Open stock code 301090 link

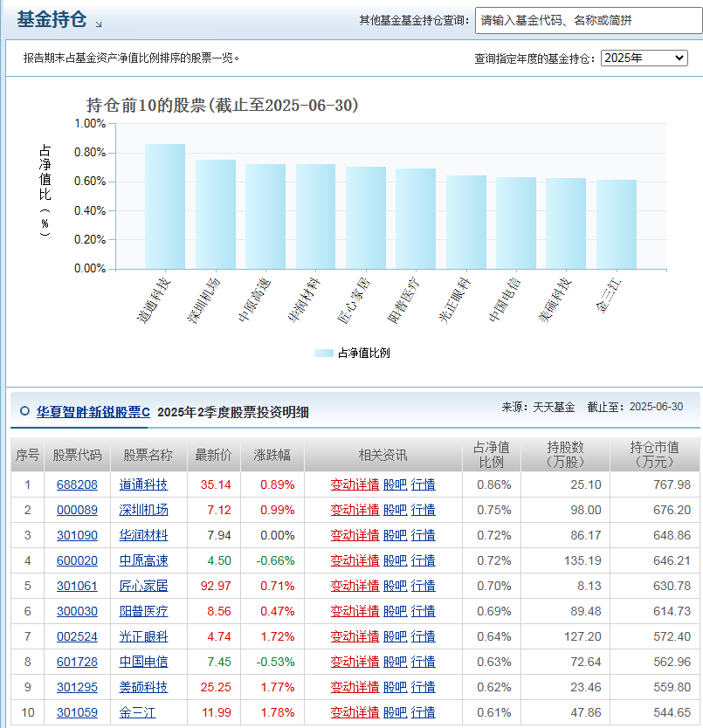point(77,535)
